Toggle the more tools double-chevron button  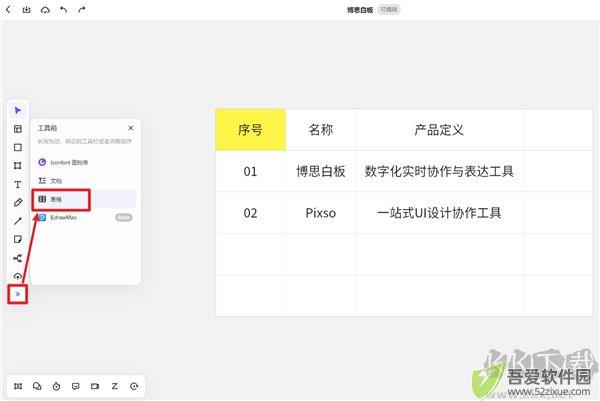coord(18,294)
